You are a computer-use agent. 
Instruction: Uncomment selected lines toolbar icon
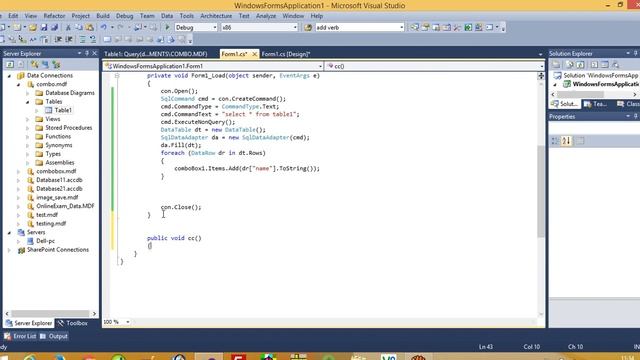pyautogui.click(x=93, y=39)
